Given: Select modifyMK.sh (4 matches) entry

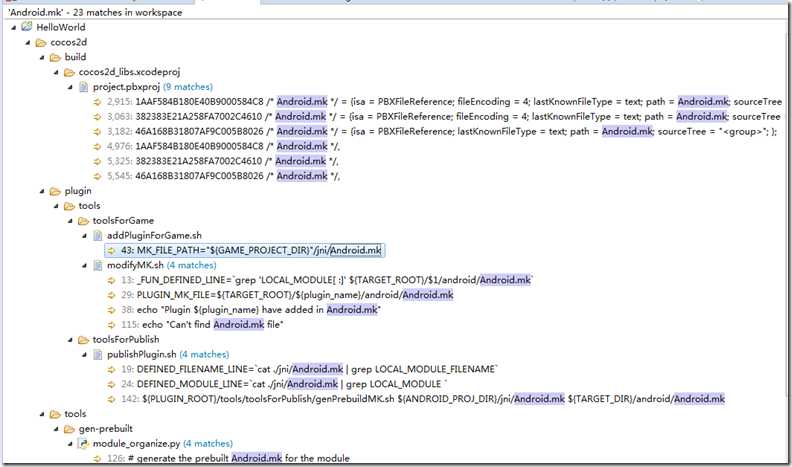Looking at the screenshot, I should 162,265.
